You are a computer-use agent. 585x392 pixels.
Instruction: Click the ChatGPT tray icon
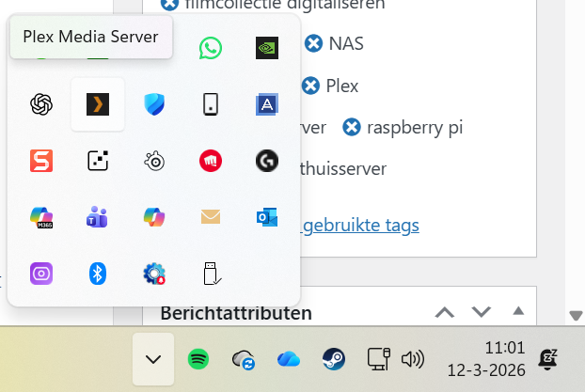tap(40, 104)
